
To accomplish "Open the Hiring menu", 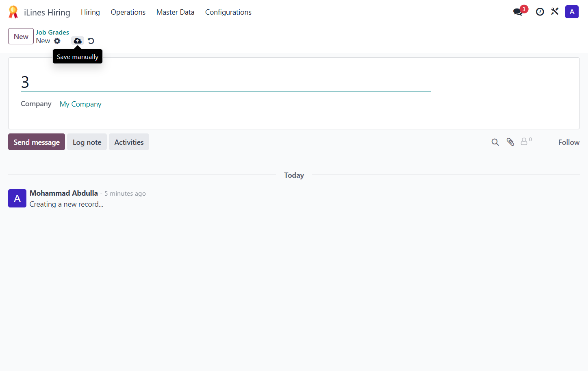I will tap(90, 12).
